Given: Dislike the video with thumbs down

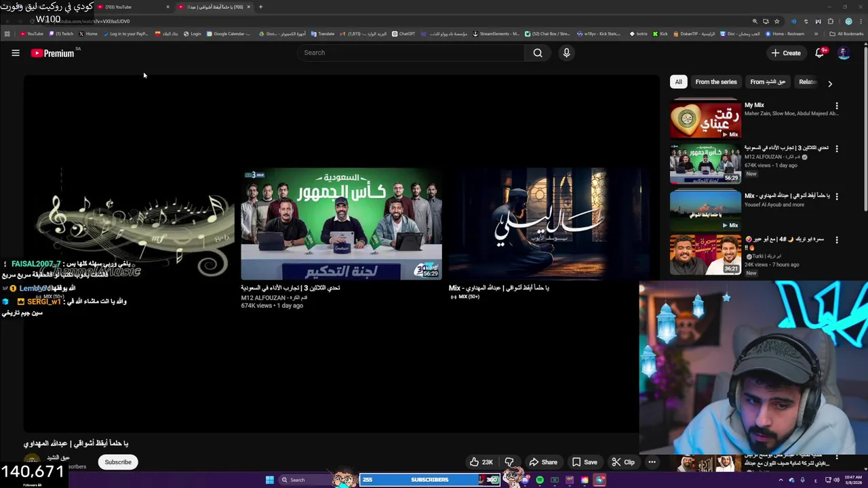Looking at the screenshot, I should [509, 462].
